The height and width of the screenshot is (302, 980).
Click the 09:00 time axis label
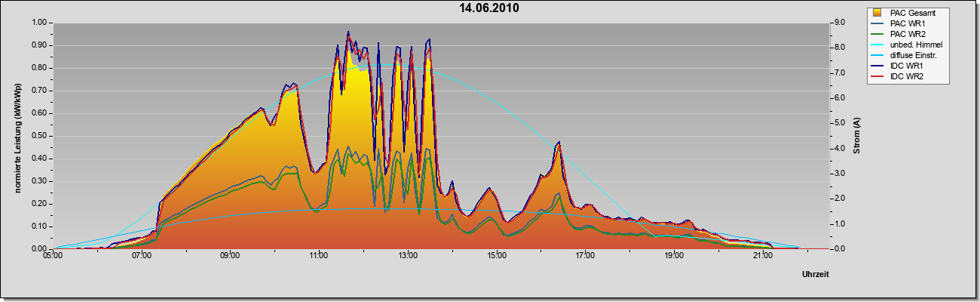click(230, 256)
